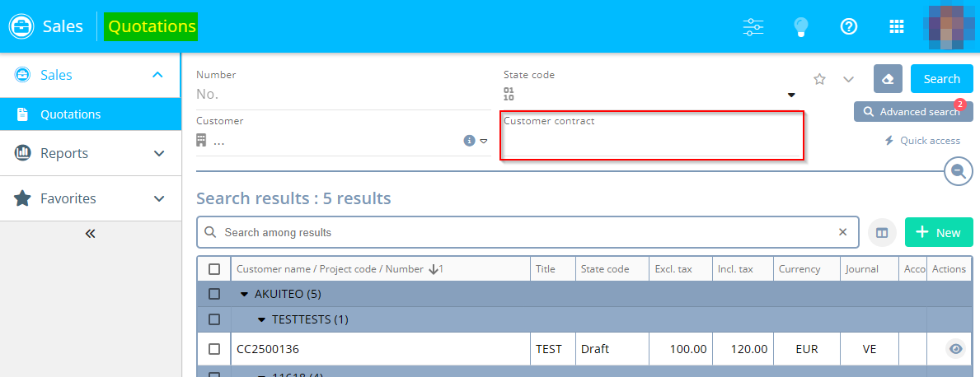Expand the Reports sidebar section

pyautogui.click(x=90, y=153)
